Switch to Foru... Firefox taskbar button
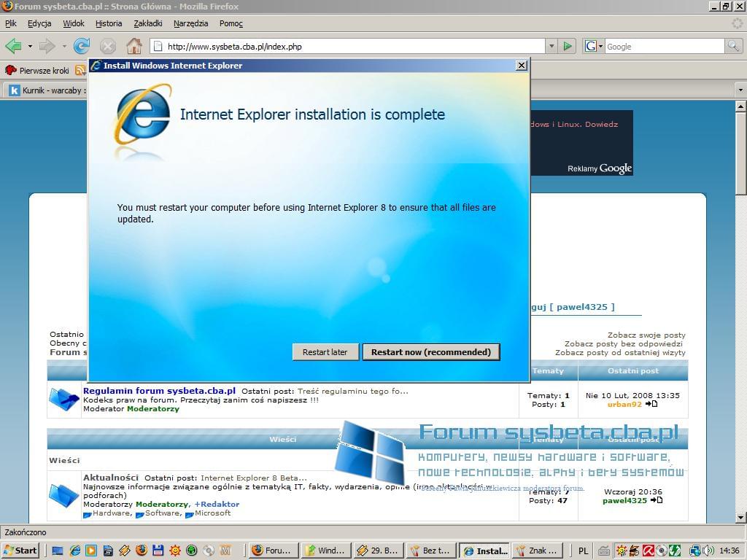The height and width of the screenshot is (560, 747). pos(274,551)
